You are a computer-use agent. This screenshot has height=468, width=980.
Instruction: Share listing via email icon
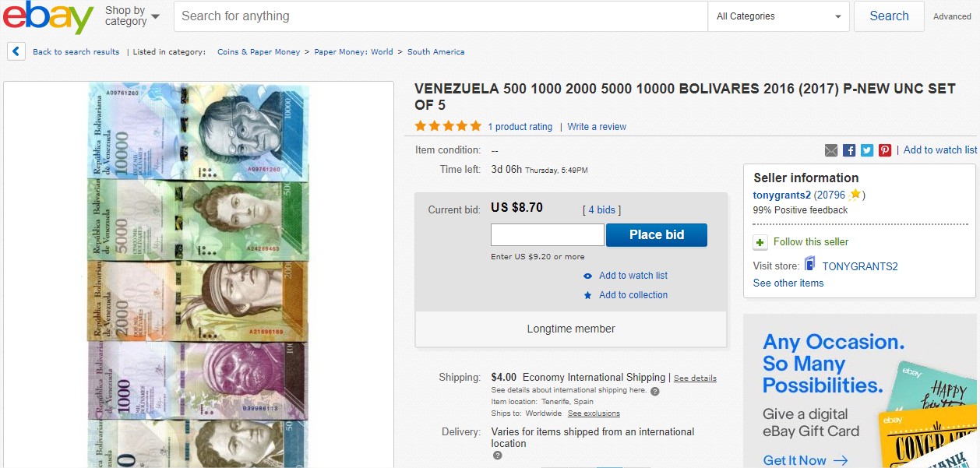[x=831, y=150]
